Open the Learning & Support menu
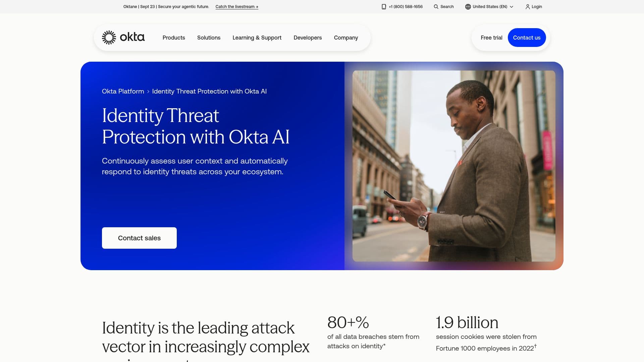Viewport: 644px width, 362px height. 257,38
